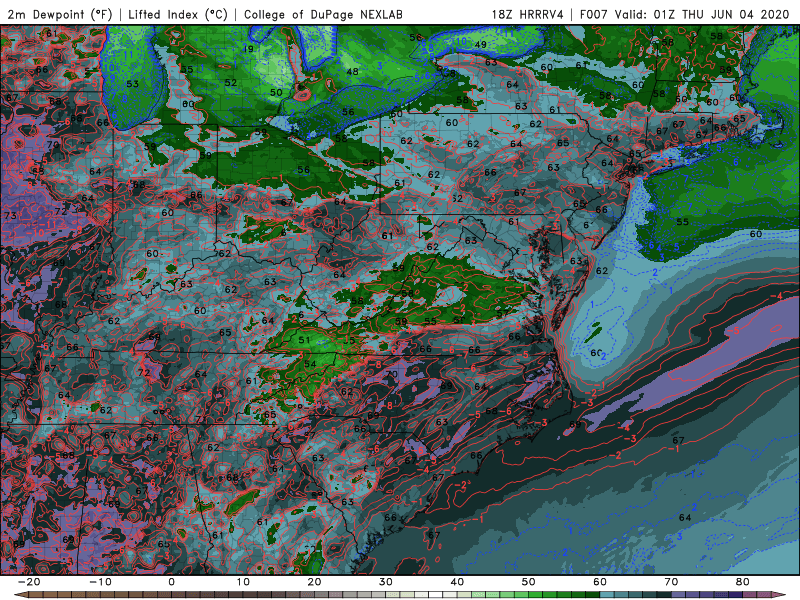
Task: Click the "71" dewpoint value on map
Action: point(201,419)
